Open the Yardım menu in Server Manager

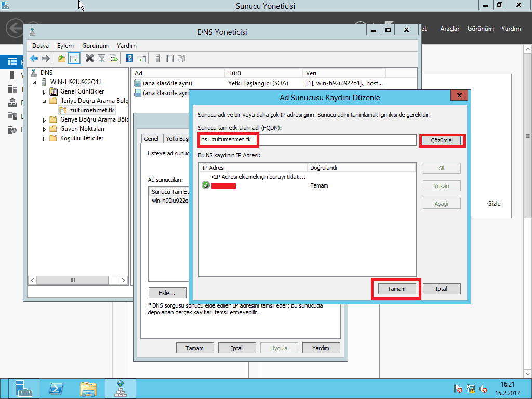tap(511, 29)
